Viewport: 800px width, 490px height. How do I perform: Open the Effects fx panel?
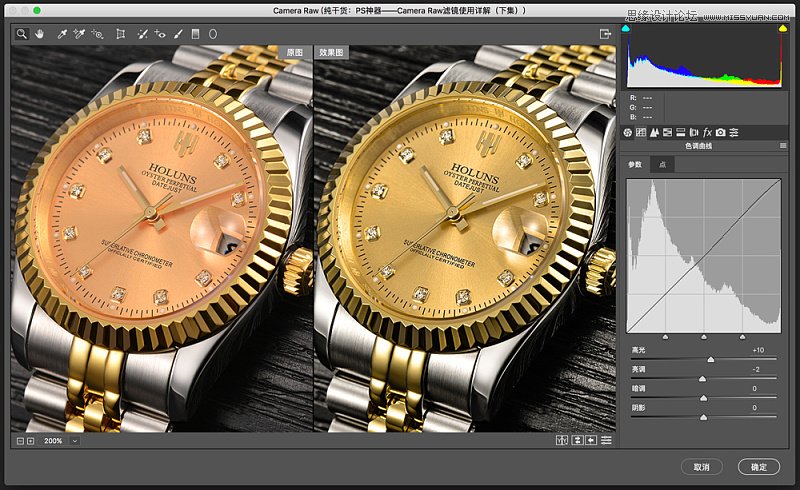[707, 132]
